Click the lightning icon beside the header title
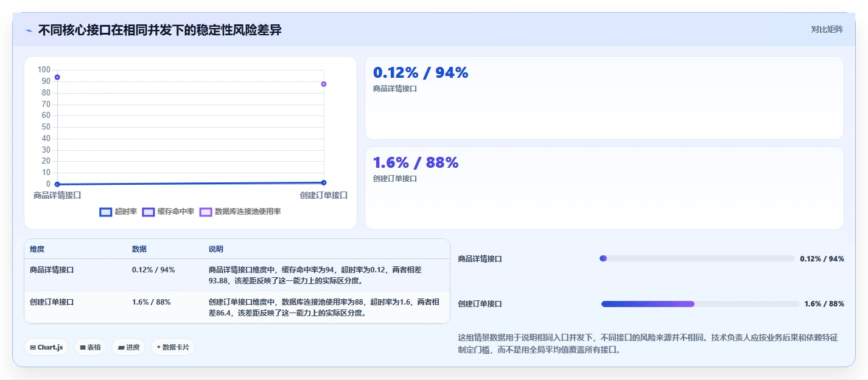Screen dimensions: 868x380 [29, 30]
